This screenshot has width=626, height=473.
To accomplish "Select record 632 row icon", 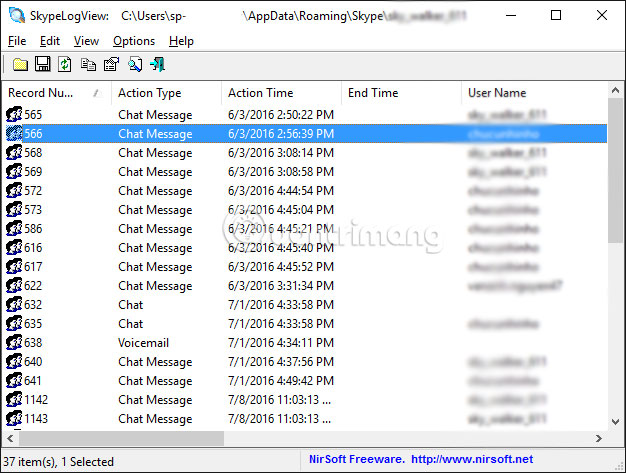I will tap(14, 305).
